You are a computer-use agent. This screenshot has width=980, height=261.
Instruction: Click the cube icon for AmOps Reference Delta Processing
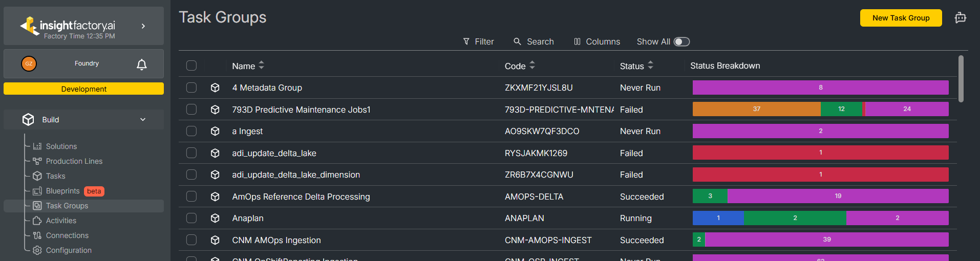(x=215, y=197)
